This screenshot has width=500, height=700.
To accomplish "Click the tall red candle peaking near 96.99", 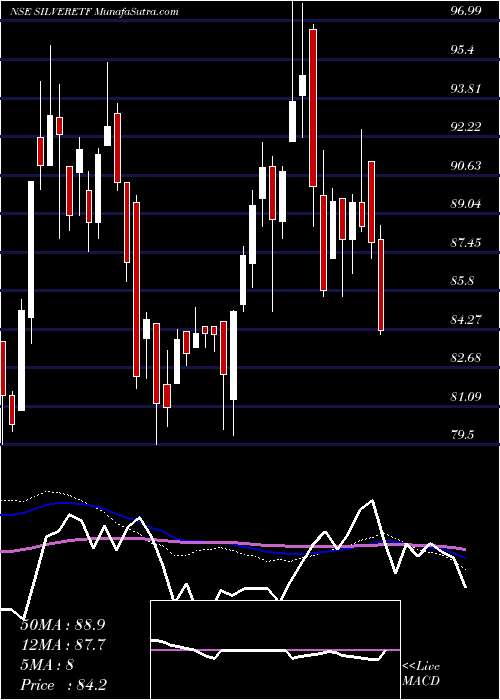I will tap(313, 108).
